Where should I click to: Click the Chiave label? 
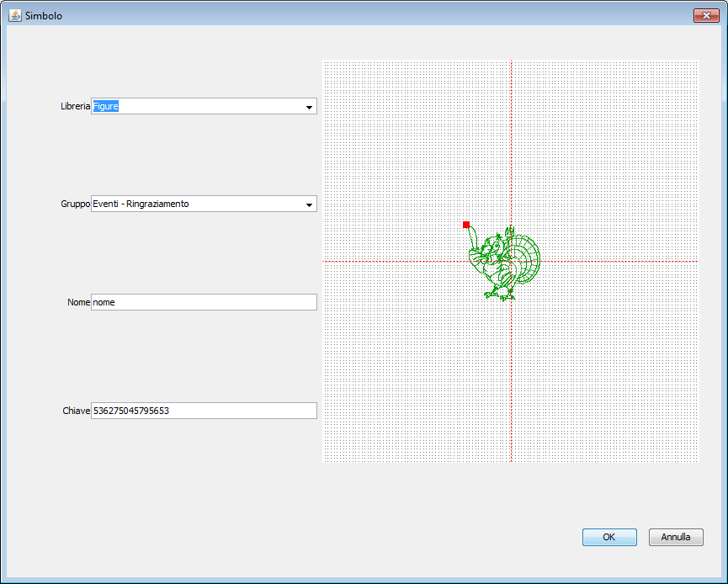click(x=76, y=411)
